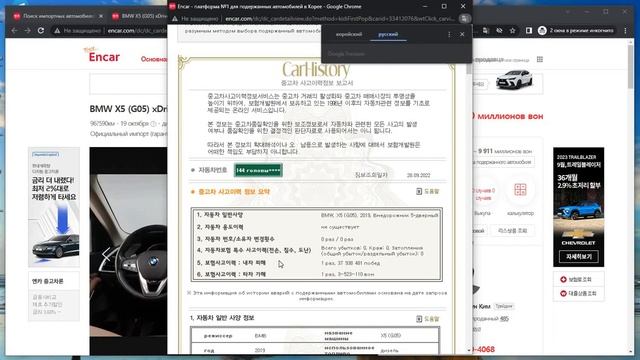Image resolution: width=640 pixels, height=360 pixels.
Task: Click '자세히보기' on the Chevrolet ad
Action: [x=579, y=257]
